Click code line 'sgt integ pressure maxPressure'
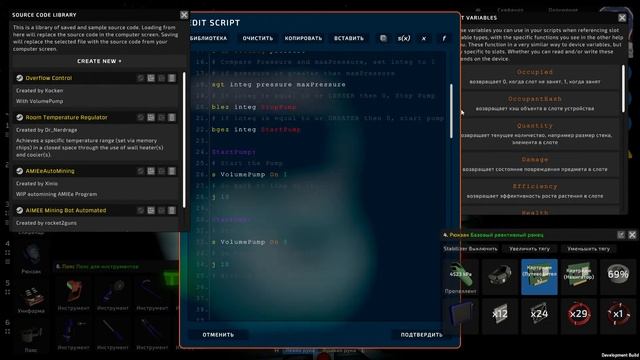640x360 pixels. click(x=279, y=84)
